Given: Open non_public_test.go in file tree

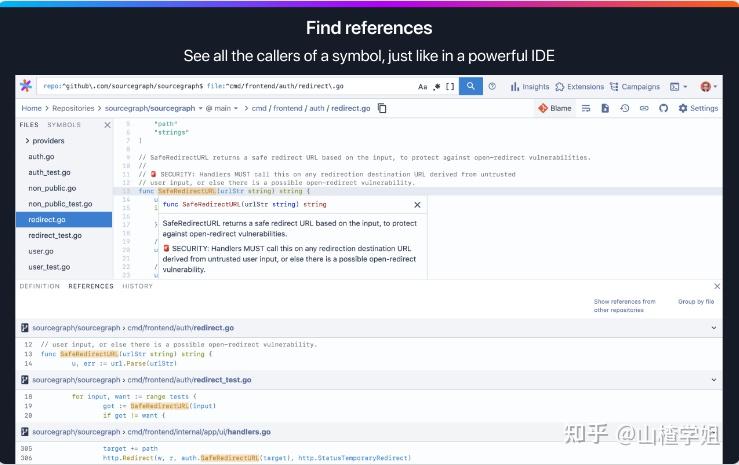Looking at the screenshot, I should click(x=60, y=204).
